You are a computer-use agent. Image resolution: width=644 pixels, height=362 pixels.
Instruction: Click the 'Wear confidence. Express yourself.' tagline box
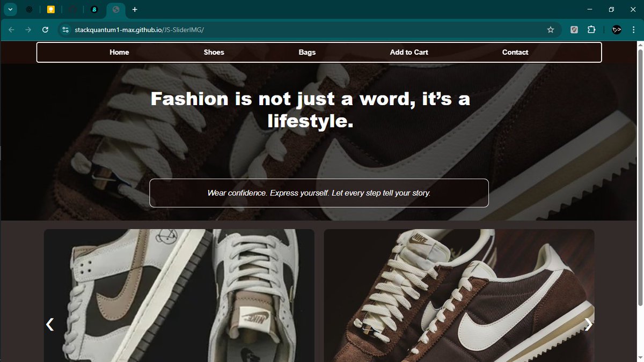pos(319,193)
